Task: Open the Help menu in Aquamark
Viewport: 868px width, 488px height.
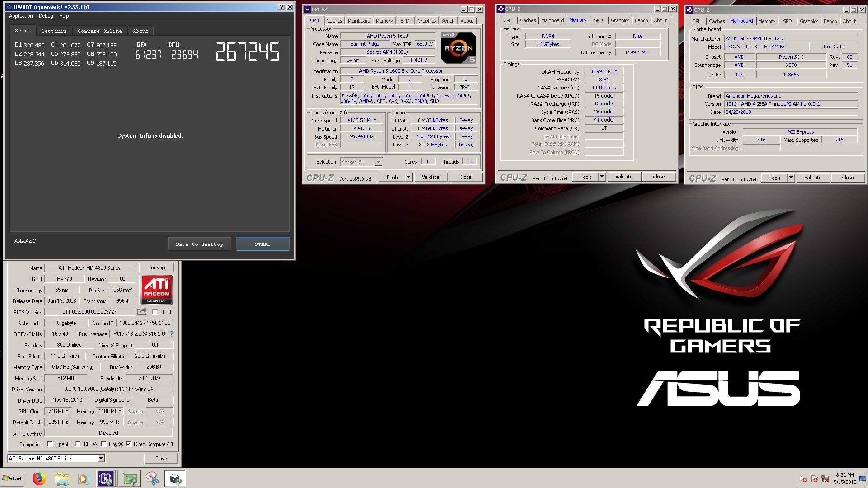Action: pos(64,16)
